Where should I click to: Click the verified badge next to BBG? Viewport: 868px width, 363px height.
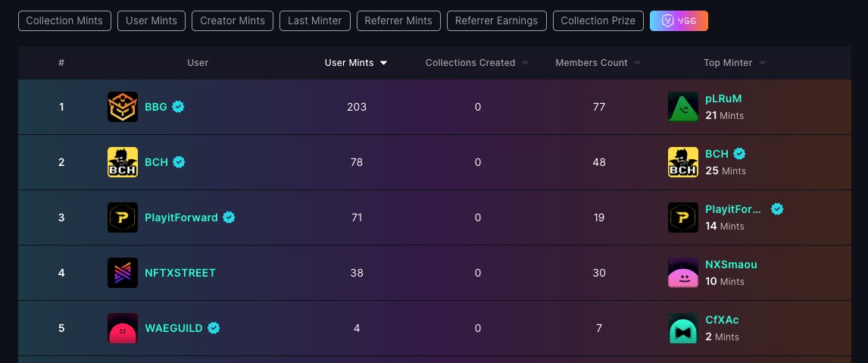tap(178, 106)
